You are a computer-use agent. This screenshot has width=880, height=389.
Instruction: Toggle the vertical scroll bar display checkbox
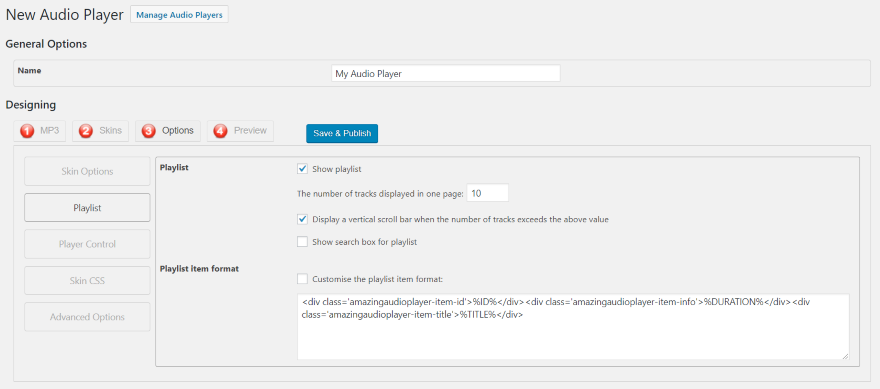point(302,219)
